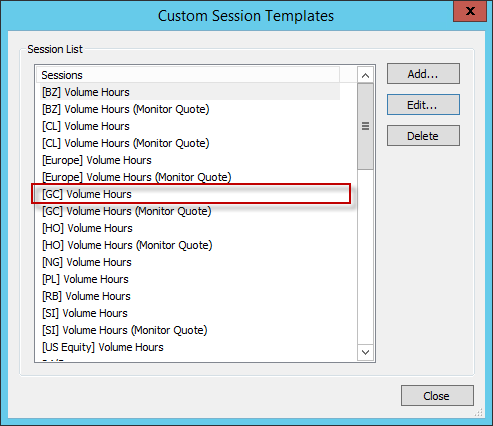Click the red X window close icon
493x426 pixels.
470,11
